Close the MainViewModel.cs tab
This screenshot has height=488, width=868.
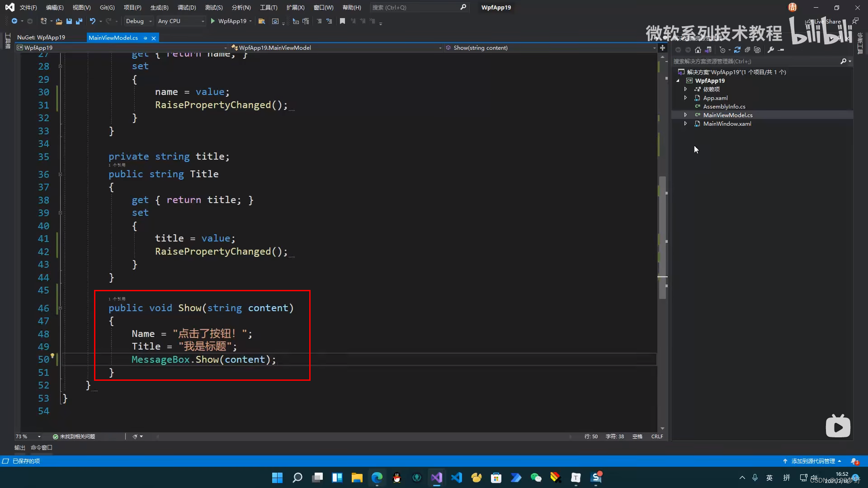[x=154, y=38]
